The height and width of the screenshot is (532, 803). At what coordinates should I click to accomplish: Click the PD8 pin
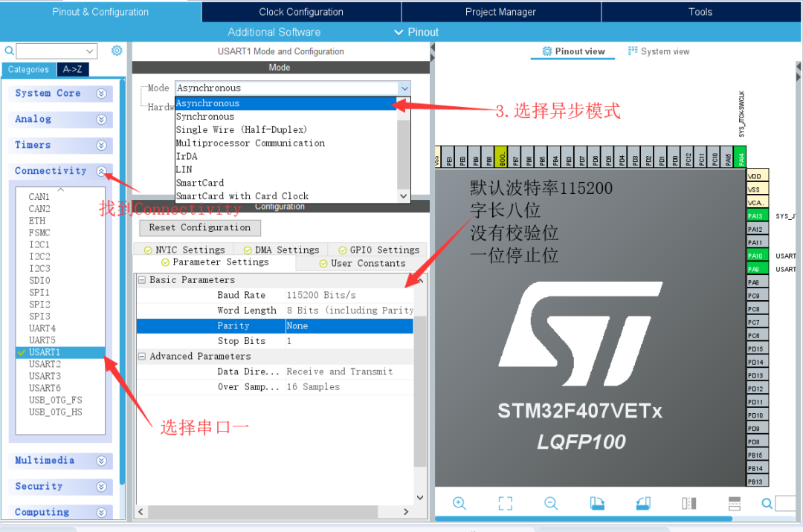[758, 442]
